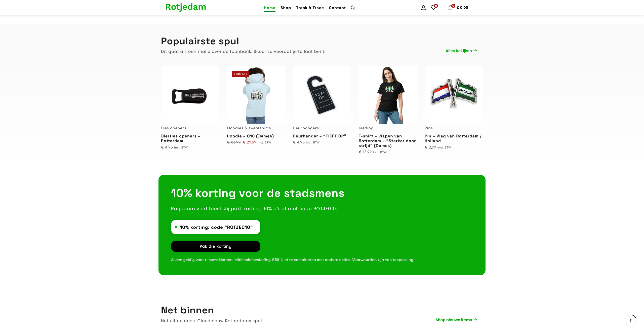Click the Rotjedam logo
This screenshot has width=644, height=334.
(186, 7)
